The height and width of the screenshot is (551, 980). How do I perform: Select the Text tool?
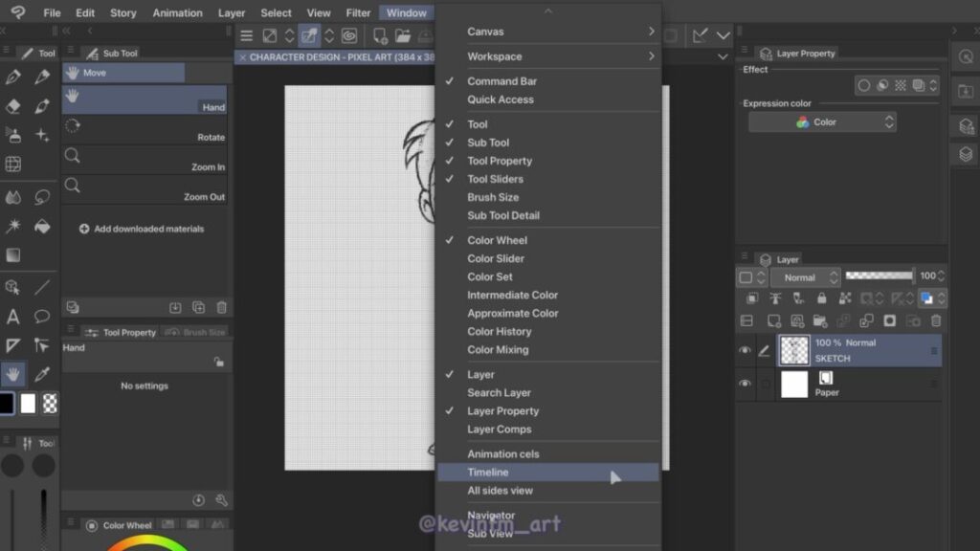pyautogui.click(x=13, y=317)
